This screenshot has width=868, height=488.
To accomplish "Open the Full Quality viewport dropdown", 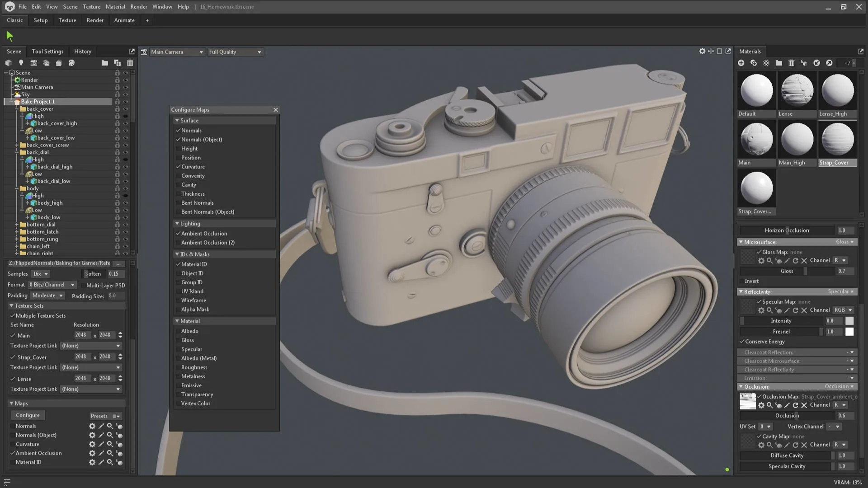I will (235, 52).
